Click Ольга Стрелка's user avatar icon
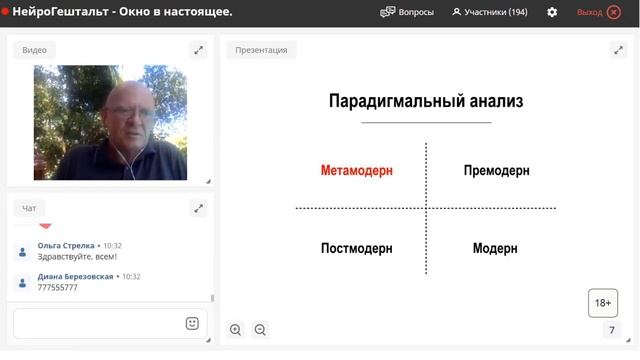Image resolution: width=640 pixels, height=360 pixels. click(22, 252)
